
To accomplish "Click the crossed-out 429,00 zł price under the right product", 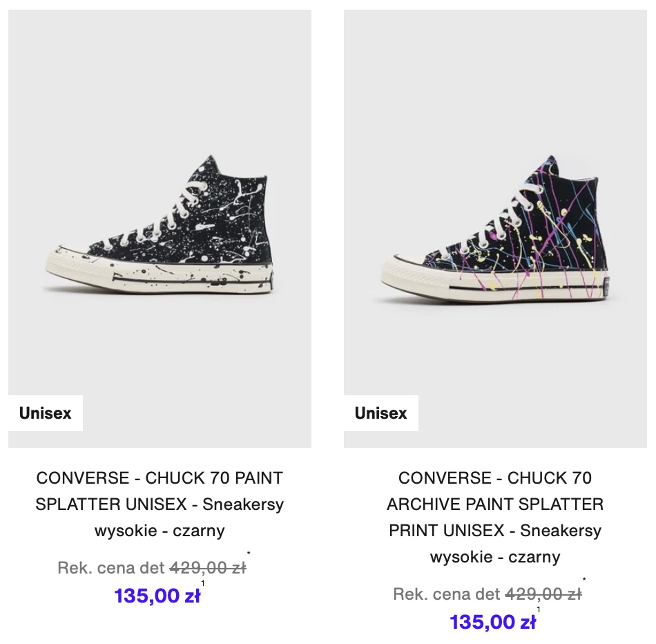I will coord(543,594).
